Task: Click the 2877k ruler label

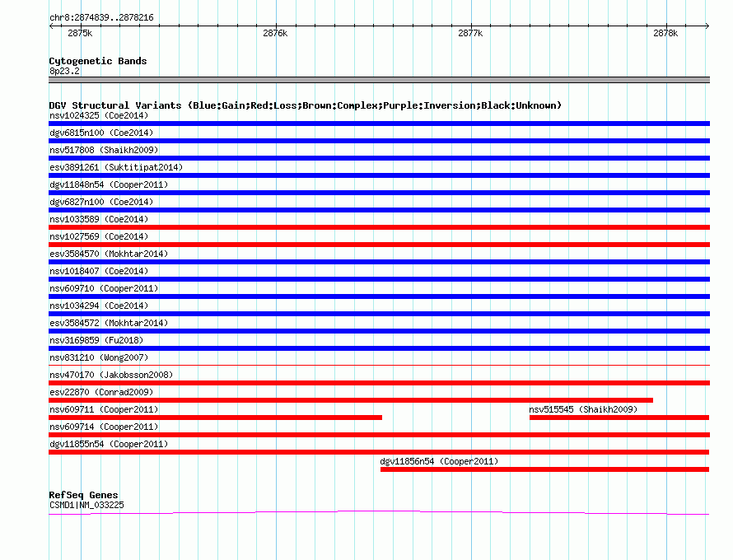Action: [x=470, y=33]
